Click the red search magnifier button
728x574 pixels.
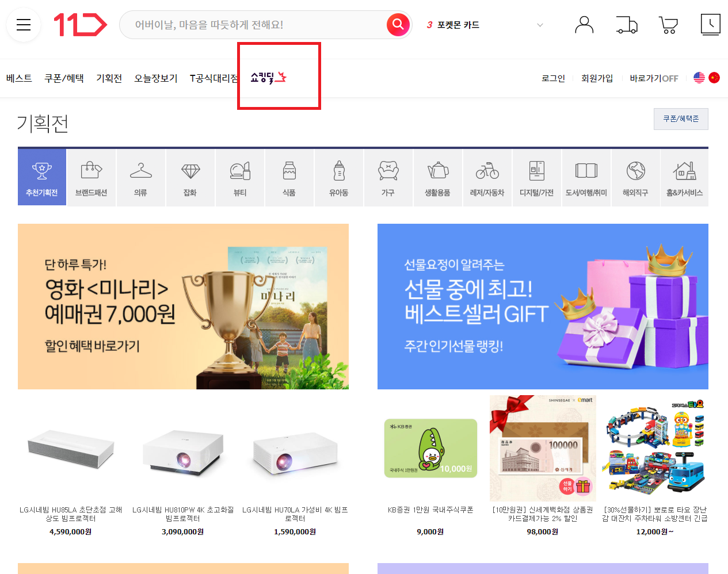point(398,24)
